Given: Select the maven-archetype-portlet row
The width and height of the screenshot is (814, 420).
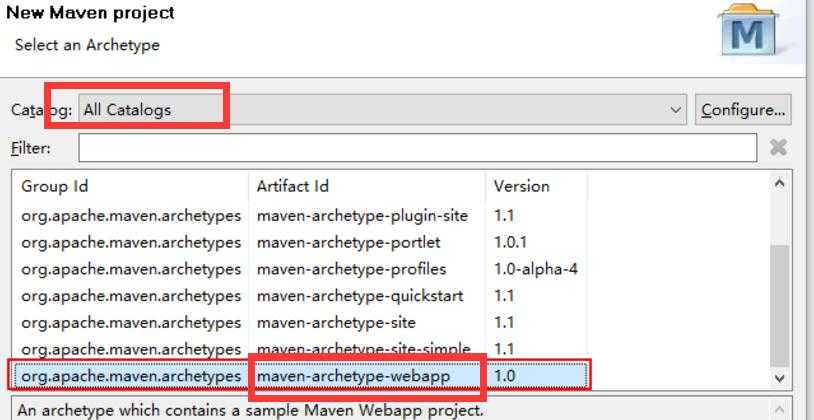Looking at the screenshot, I should tap(301, 242).
